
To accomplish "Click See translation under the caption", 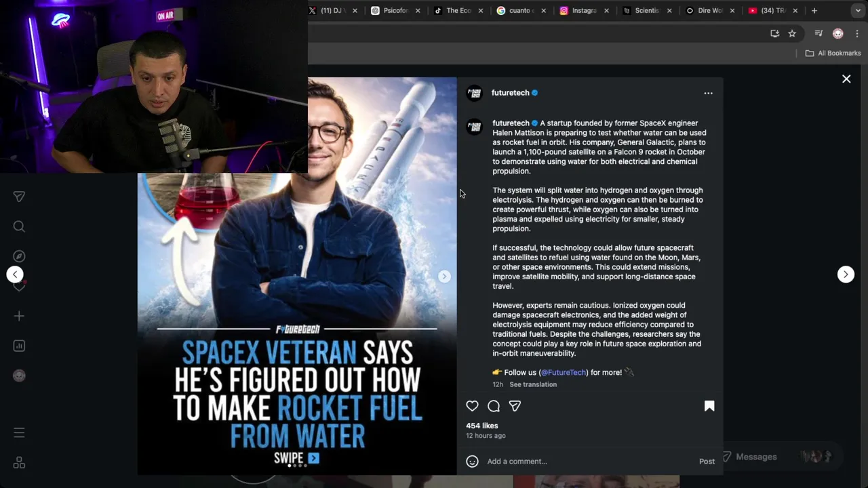I will click(x=533, y=384).
